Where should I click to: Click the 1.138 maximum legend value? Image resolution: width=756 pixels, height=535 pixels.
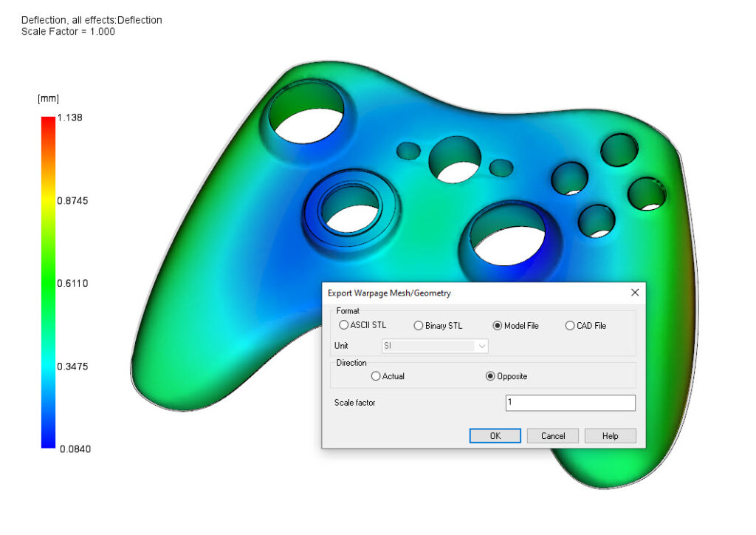click(x=70, y=117)
